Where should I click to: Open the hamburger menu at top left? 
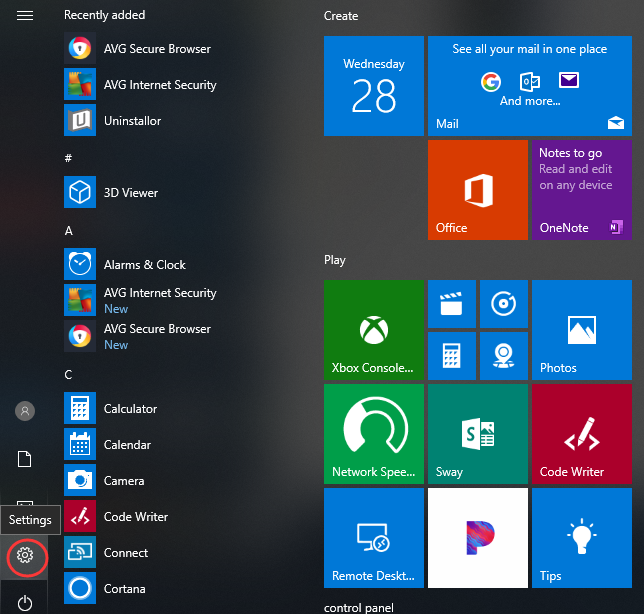click(25, 16)
